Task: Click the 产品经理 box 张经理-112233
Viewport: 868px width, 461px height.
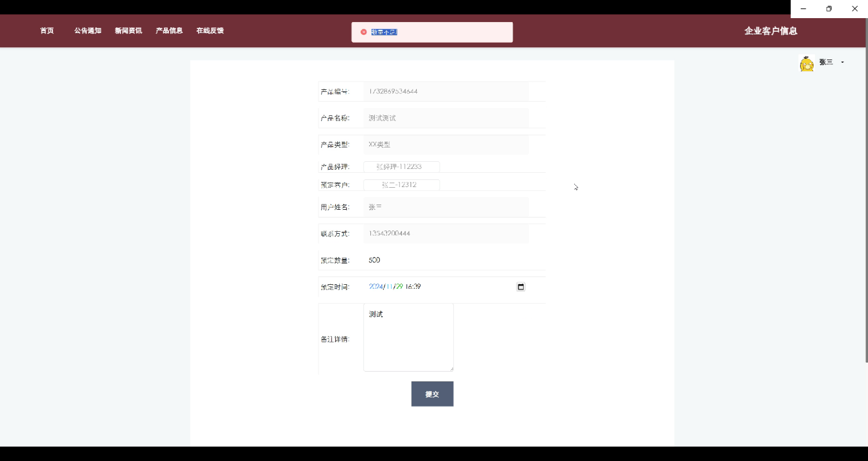Action: (x=401, y=166)
